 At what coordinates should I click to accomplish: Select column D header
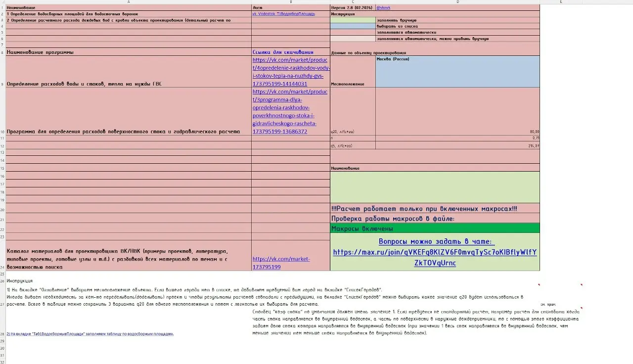coord(457,2)
